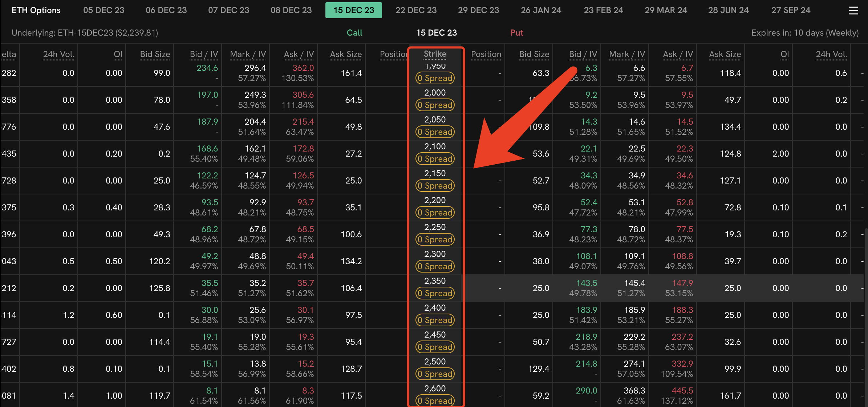Click Spread badge under 2,350 strike
This screenshot has height=407, width=868.
point(435,293)
